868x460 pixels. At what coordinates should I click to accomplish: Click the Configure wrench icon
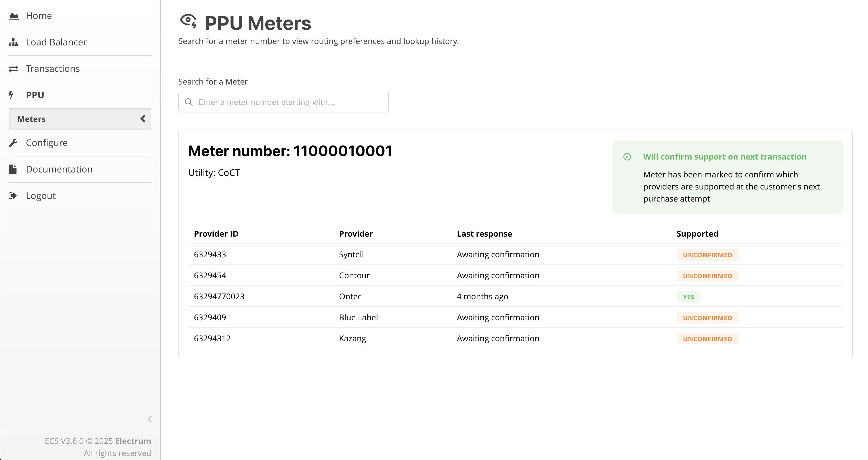coord(13,143)
